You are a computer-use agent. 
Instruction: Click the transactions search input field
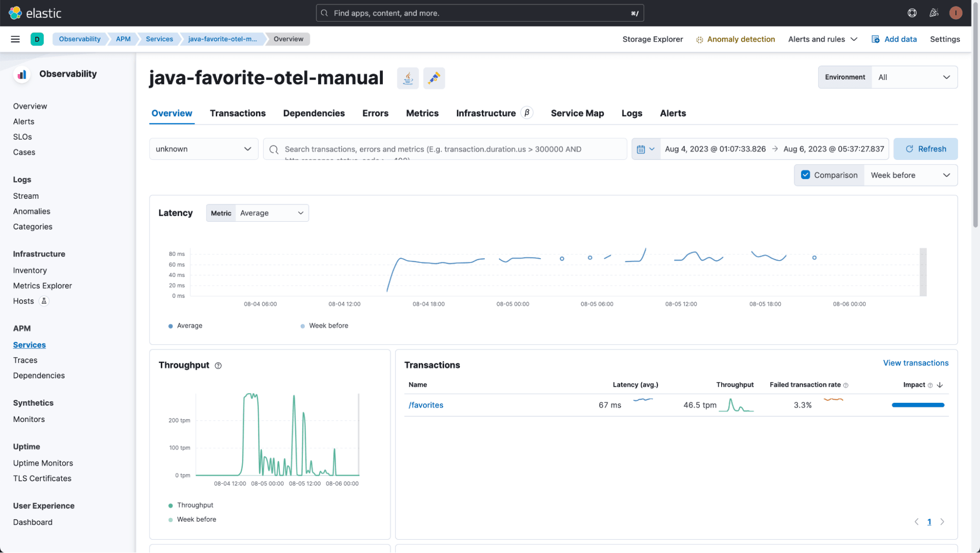tap(441, 149)
